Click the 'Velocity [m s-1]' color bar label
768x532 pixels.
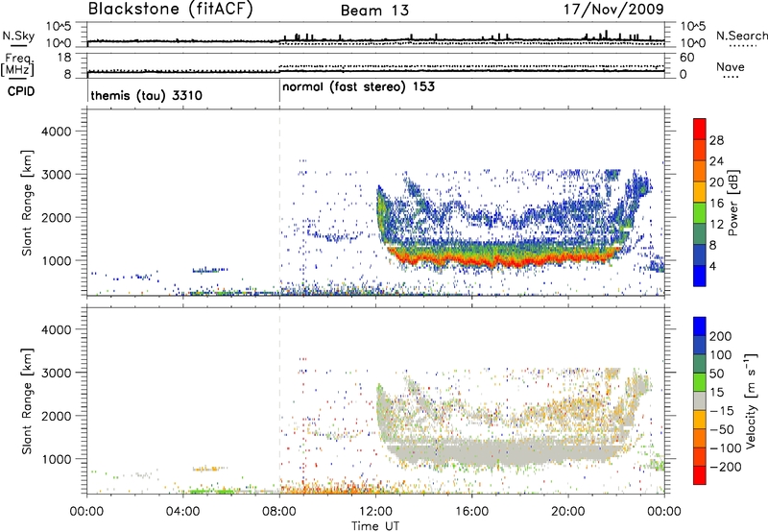(x=751, y=400)
